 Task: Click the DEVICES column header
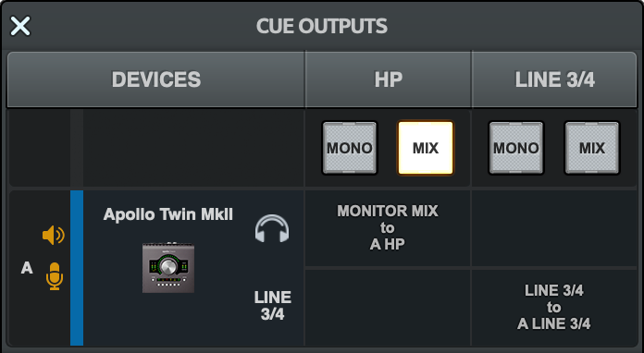156,79
